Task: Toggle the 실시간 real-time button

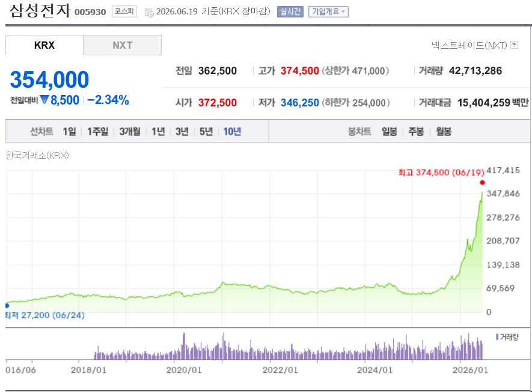Action: pos(290,11)
